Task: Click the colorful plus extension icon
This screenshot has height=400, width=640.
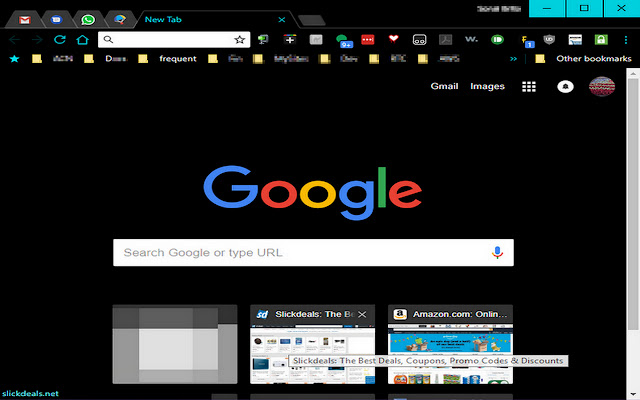Action: pos(290,40)
